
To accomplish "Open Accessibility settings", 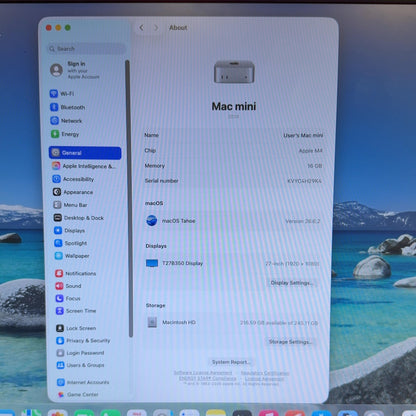I will pyautogui.click(x=73, y=179).
